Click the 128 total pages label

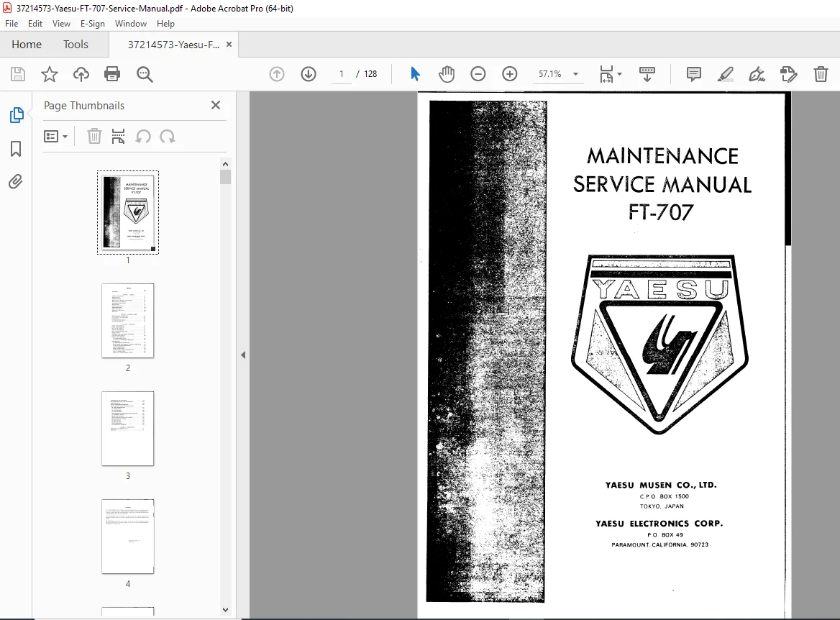(370, 74)
